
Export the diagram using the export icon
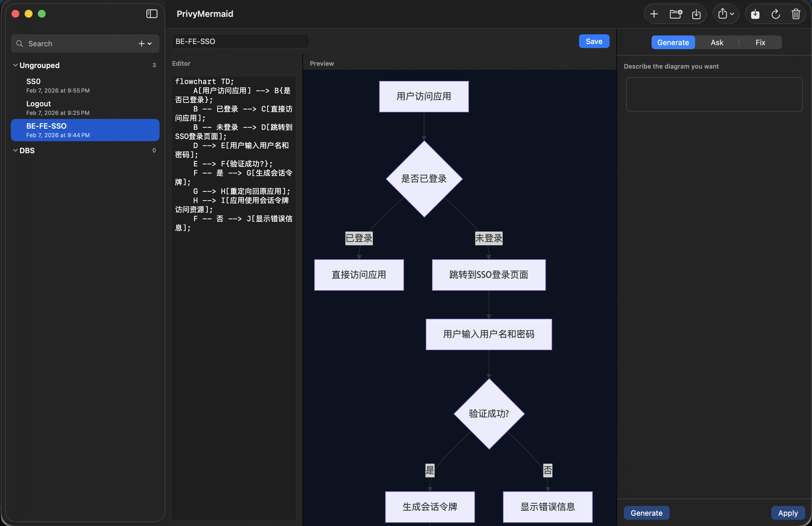pos(755,14)
